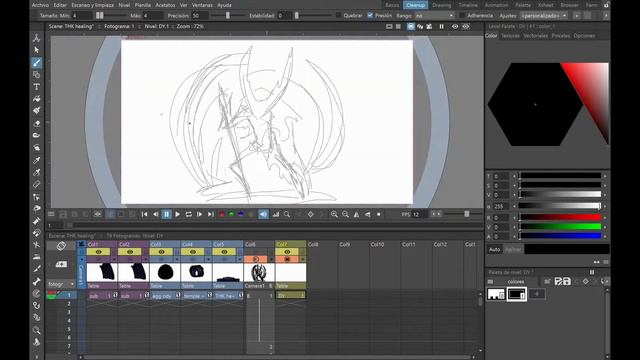Click the FPS value field
Viewport: 640px width, 360px height.
420,214
